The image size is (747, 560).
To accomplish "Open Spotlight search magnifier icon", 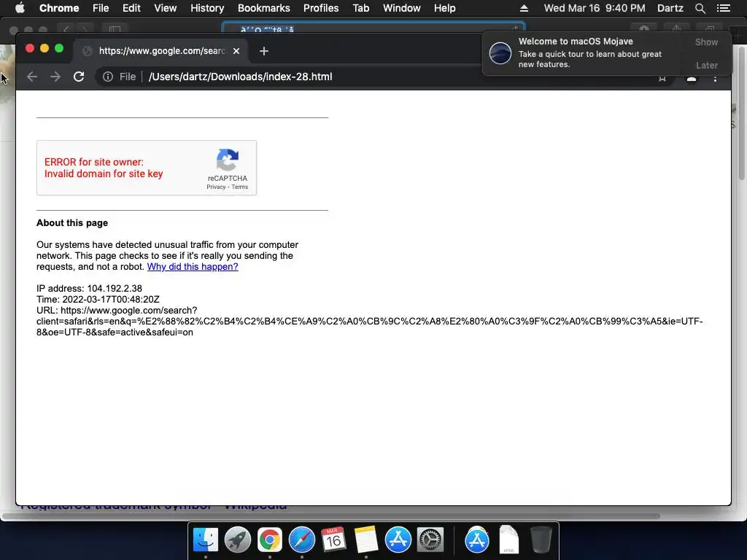I will point(700,8).
